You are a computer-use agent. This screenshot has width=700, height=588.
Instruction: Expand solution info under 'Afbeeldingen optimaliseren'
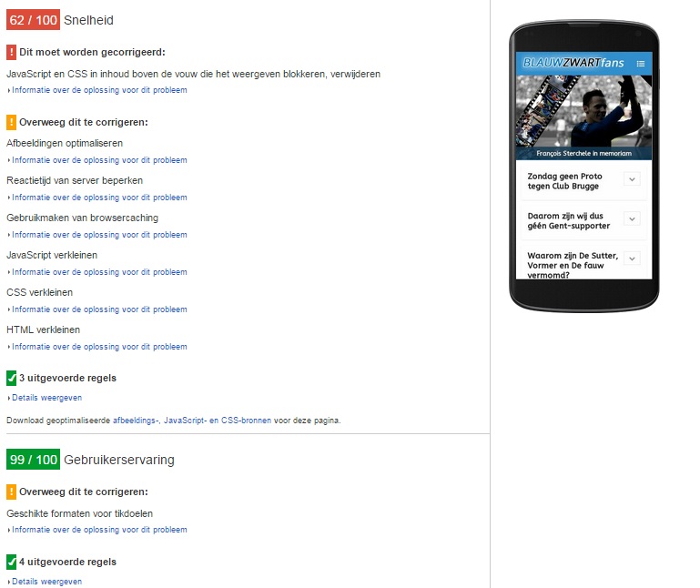click(99, 160)
